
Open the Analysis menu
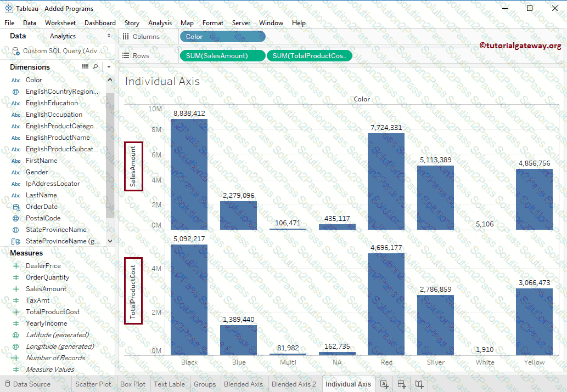point(160,23)
